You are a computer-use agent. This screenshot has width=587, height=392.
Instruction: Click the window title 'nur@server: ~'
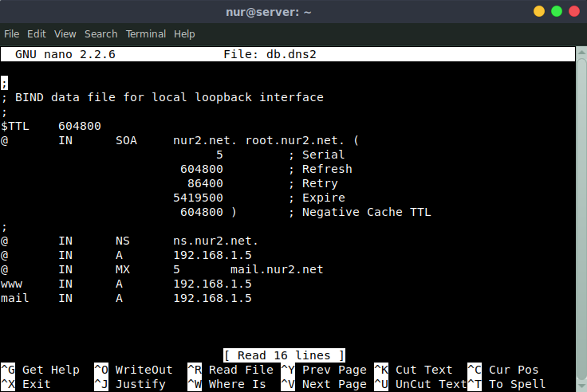pyautogui.click(x=269, y=12)
